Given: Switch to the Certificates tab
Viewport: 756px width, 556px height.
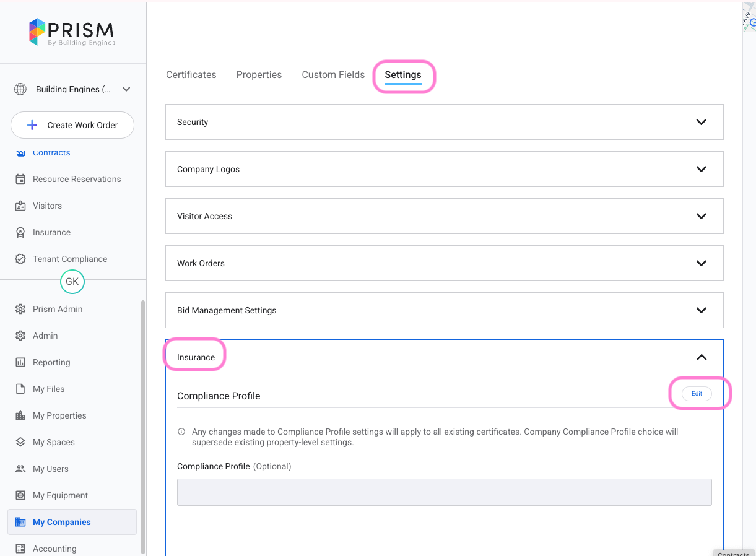Looking at the screenshot, I should 191,75.
